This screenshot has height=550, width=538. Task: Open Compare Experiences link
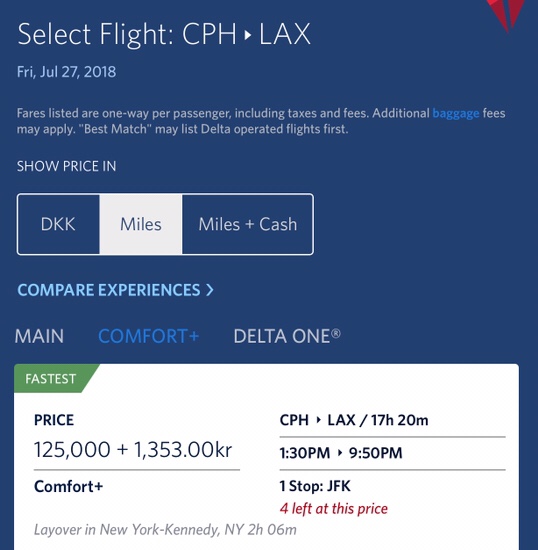point(115,290)
